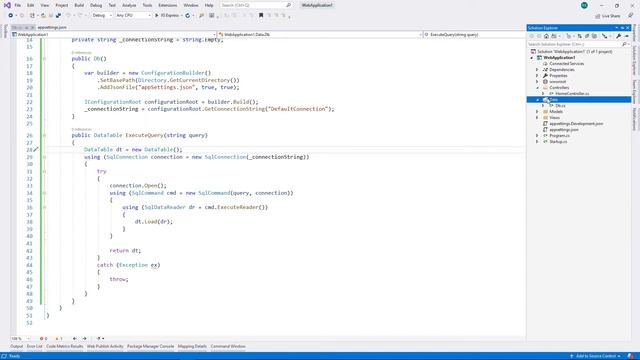
Task: Open the Error List tab
Action: click(35, 347)
